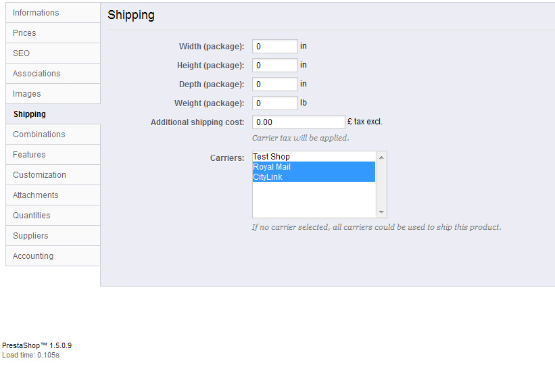This screenshot has height=392, width=555.
Task: Open the Attachments tab
Action: coord(53,195)
